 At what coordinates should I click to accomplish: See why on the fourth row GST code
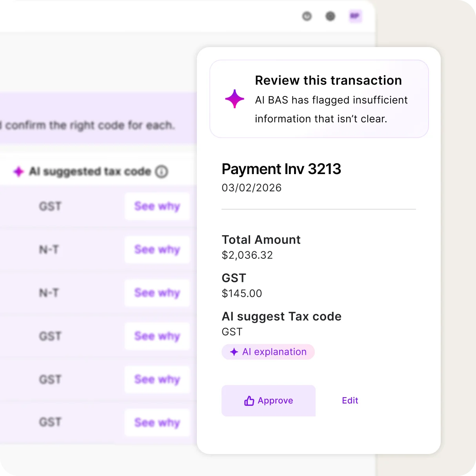click(157, 336)
